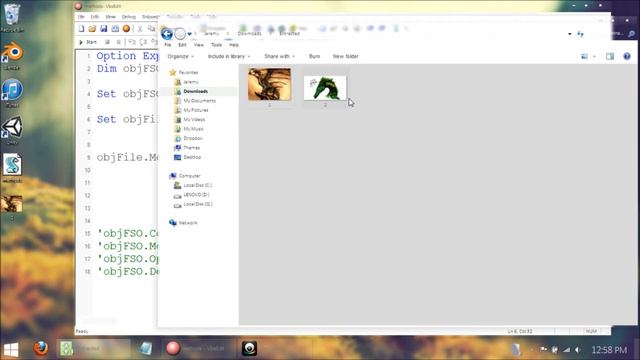Open recent locations dropdown beside nav arrows

(190, 34)
